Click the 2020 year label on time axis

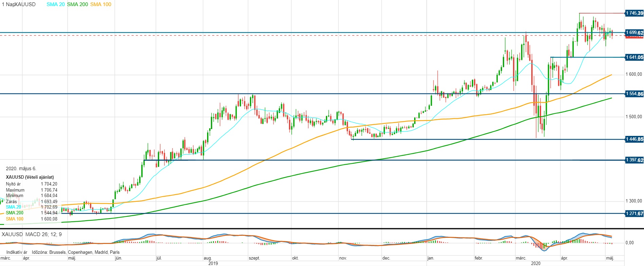(x=536, y=263)
